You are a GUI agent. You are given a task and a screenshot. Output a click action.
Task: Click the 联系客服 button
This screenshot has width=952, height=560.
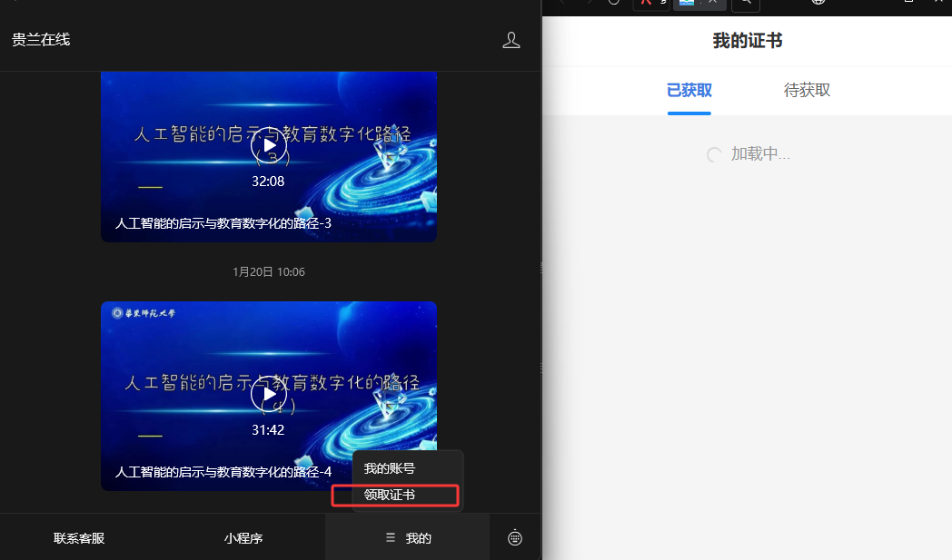[x=79, y=537]
